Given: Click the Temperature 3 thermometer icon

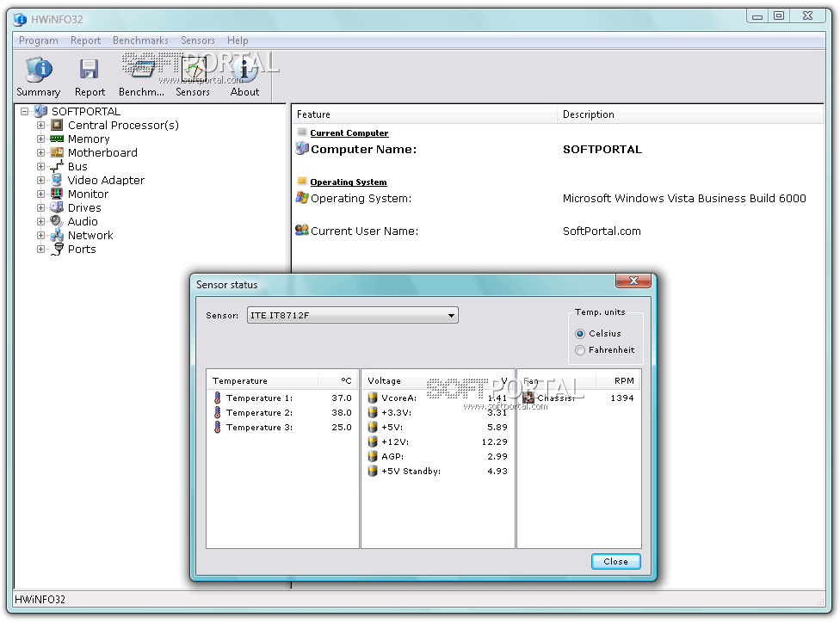Looking at the screenshot, I should coord(218,428).
